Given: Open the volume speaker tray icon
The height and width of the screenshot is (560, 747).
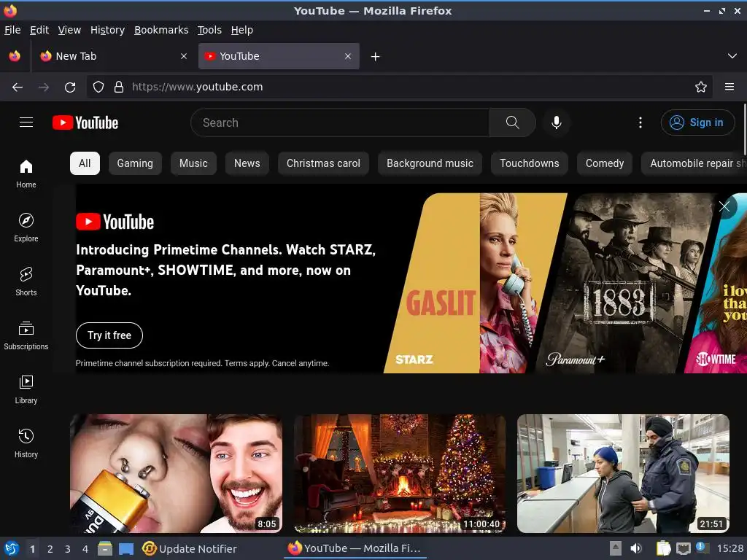Looking at the screenshot, I should point(636,548).
